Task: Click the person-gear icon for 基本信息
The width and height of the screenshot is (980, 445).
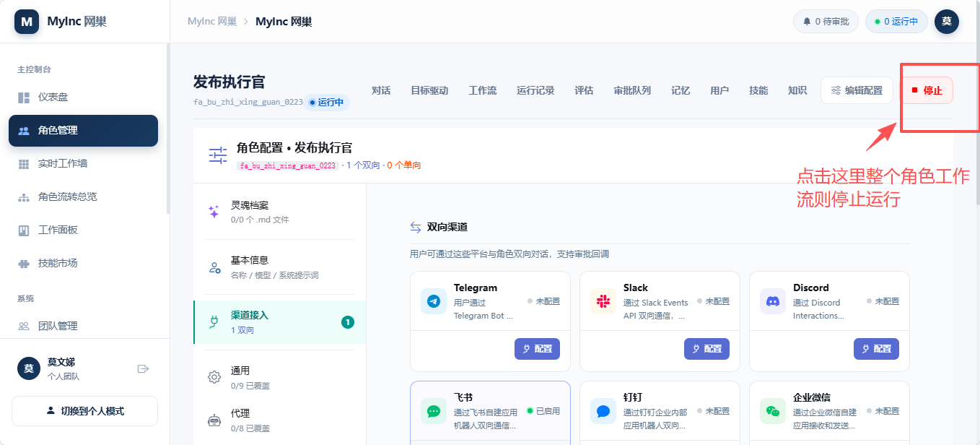Action: 214,267
